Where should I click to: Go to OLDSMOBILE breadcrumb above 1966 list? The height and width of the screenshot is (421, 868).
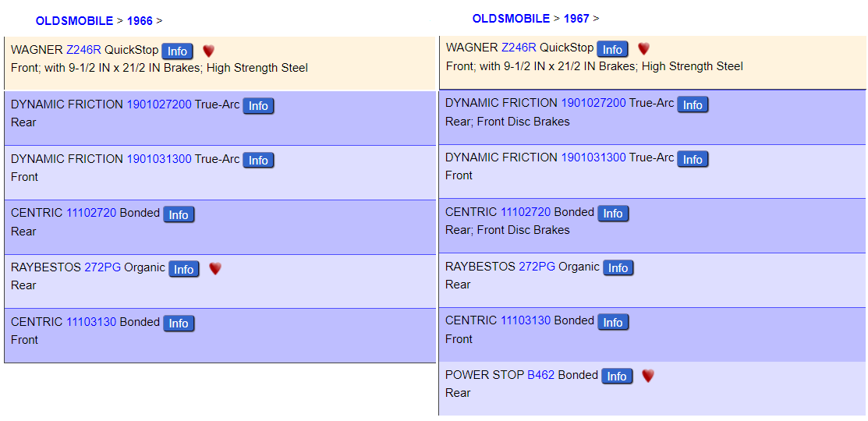(x=74, y=21)
